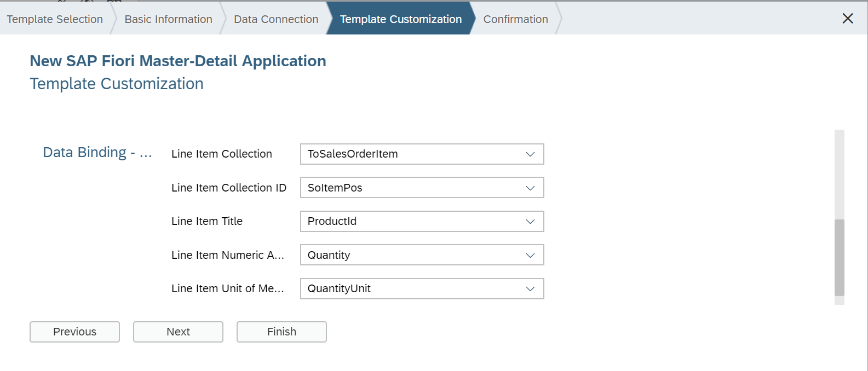Image resolution: width=868 pixels, height=371 pixels.
Task: Click the ToSalesOrderItem field
Action: (x=411, y=154)
